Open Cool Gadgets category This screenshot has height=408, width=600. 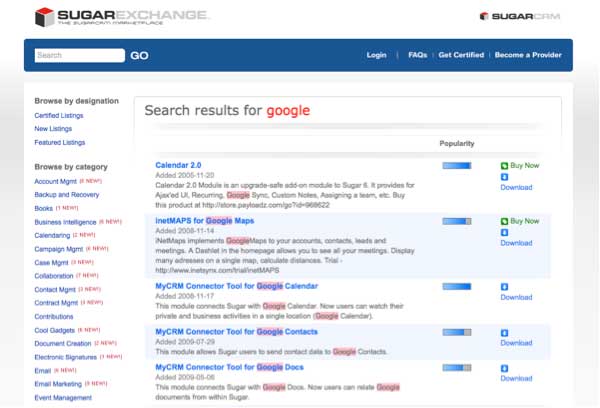(x=54, y=330)
